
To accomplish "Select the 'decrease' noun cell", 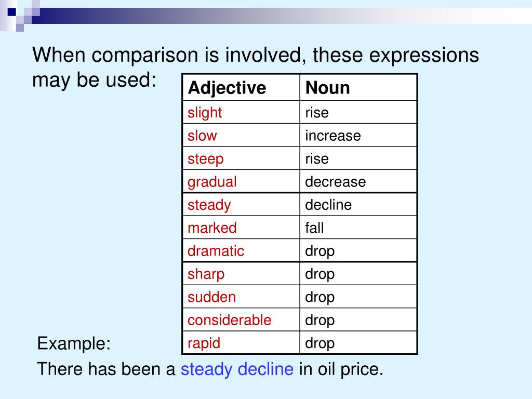I will tap(358, 181).
